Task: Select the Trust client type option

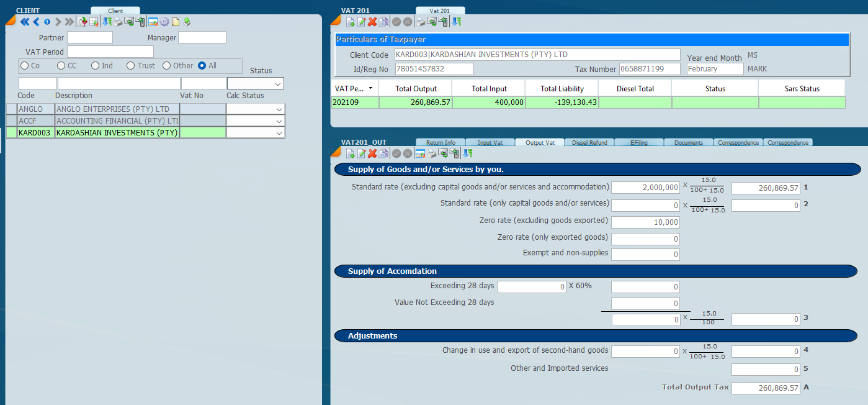Action: [x=130, y=66]
